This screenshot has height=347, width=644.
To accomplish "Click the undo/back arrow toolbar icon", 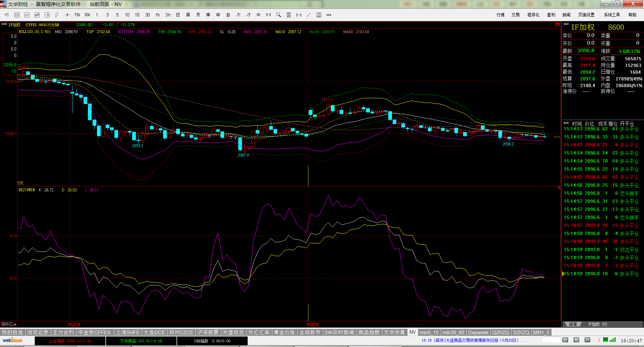I will pyautogui.click(x=7, y=15).
